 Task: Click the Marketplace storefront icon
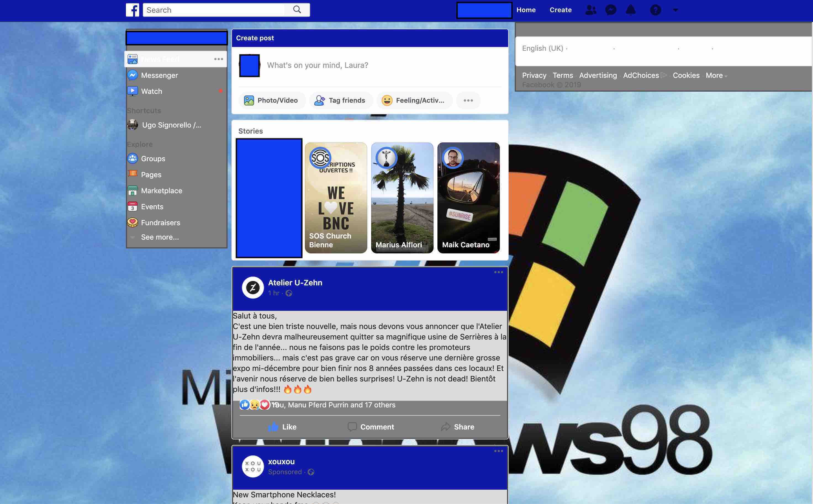132,190
